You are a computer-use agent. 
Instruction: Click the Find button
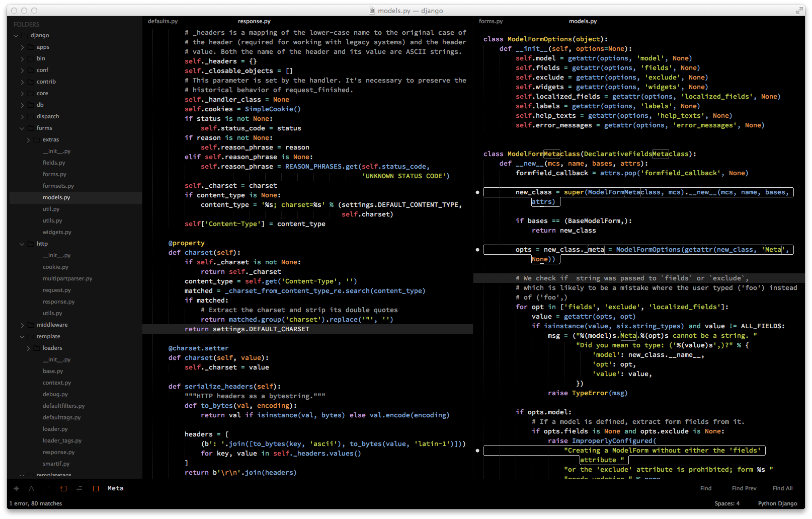pyautogui.click(x=706, y=488)
